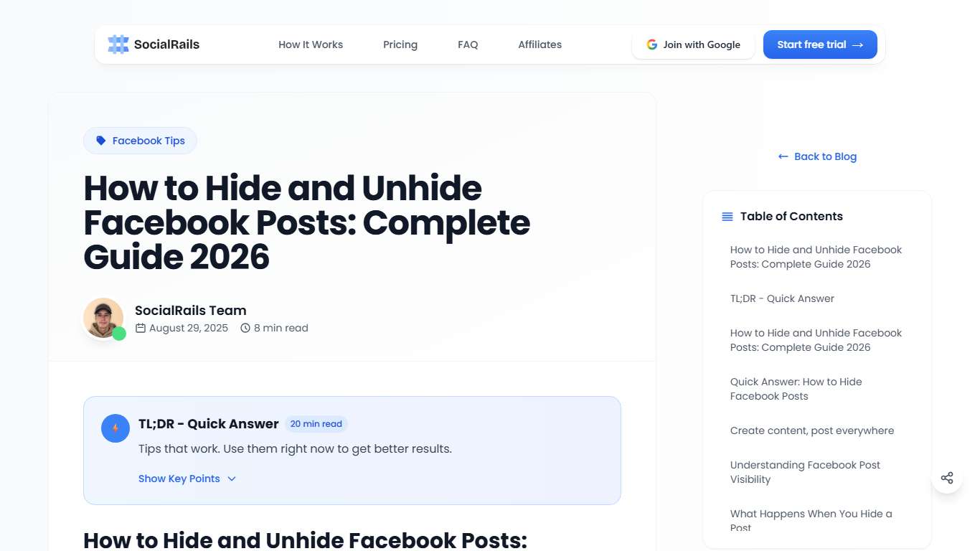Switch to the Pricing page
The width and height of the screenshot is (980, 551).
pos(400,44)
